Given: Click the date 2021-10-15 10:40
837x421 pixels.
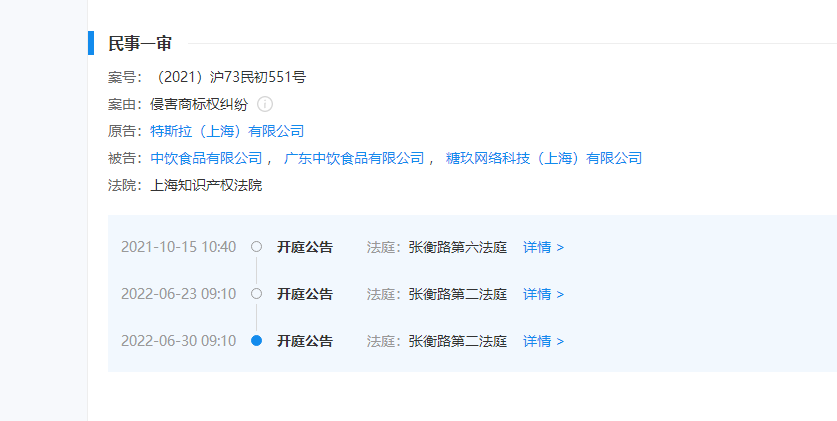Looking at the screenshot, I should 178,247.
